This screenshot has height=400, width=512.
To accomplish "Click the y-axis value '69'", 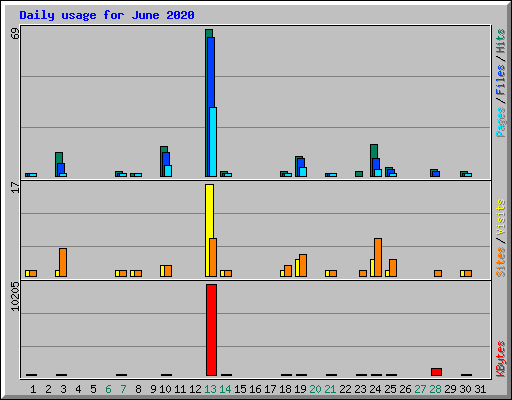I will [x=15, y=33].
